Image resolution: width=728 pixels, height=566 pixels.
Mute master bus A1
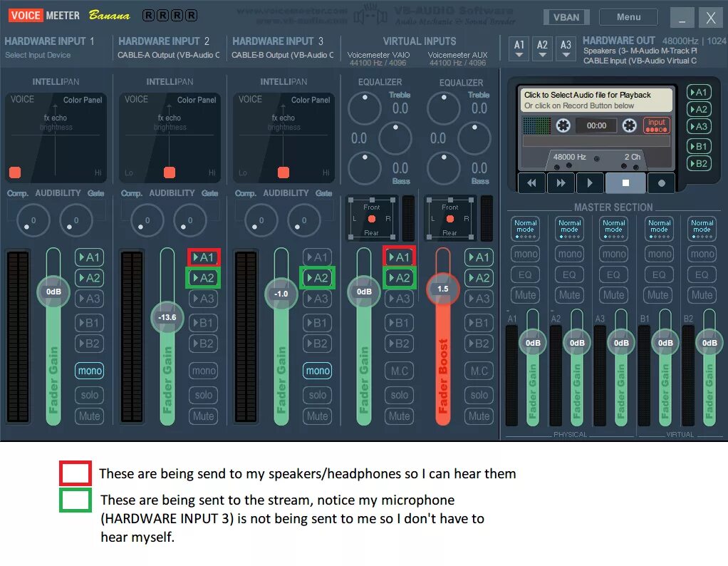pyautogui.click(x=525, y=295)
